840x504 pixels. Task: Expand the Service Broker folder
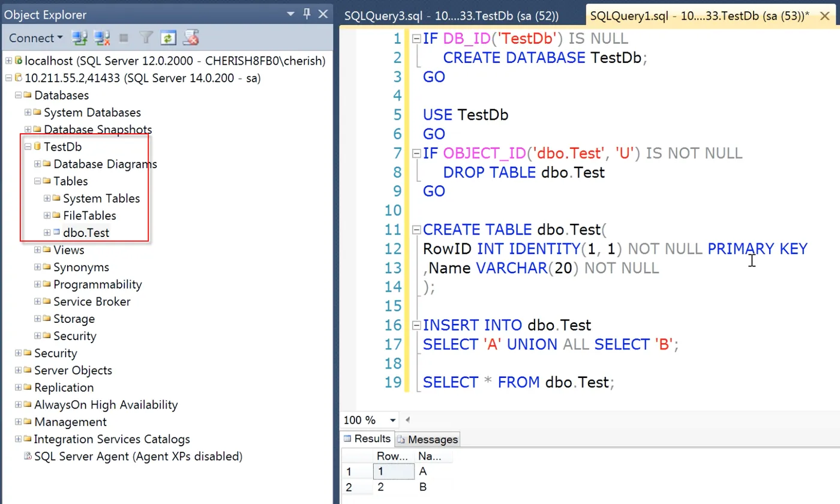(x=37, y=301)
